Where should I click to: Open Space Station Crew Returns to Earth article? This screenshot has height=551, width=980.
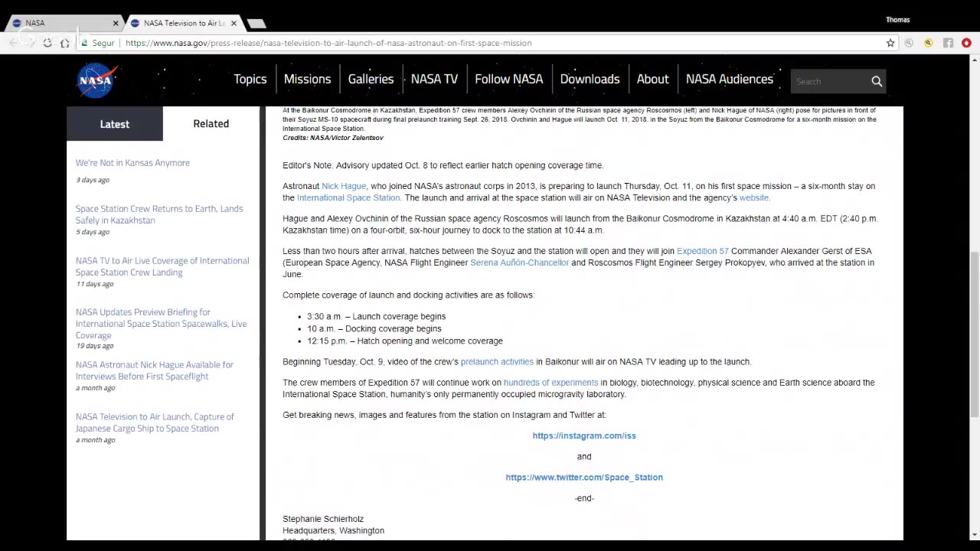pyautogui.click(x=159, y=214)
